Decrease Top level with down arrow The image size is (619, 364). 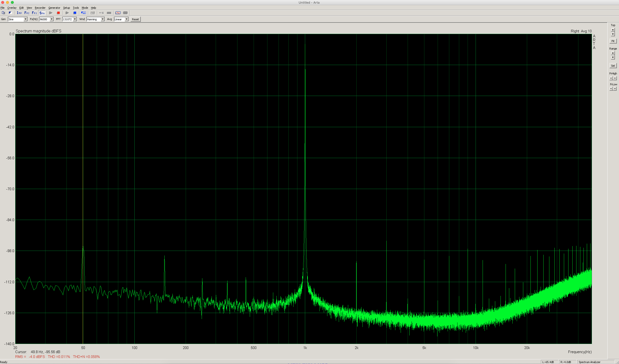pyautogui.click(x=613, y=34)
